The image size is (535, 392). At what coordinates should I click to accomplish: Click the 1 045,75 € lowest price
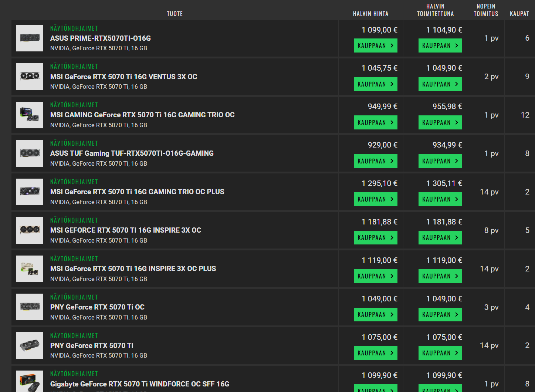point(379,68)
